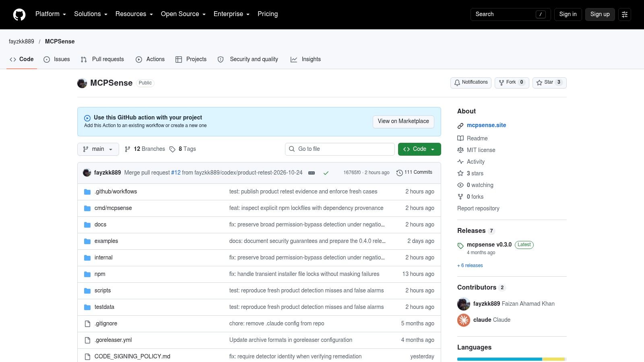Expand the Open Source menu
Screen dimensions: 644x362
(x=184, y=14)
